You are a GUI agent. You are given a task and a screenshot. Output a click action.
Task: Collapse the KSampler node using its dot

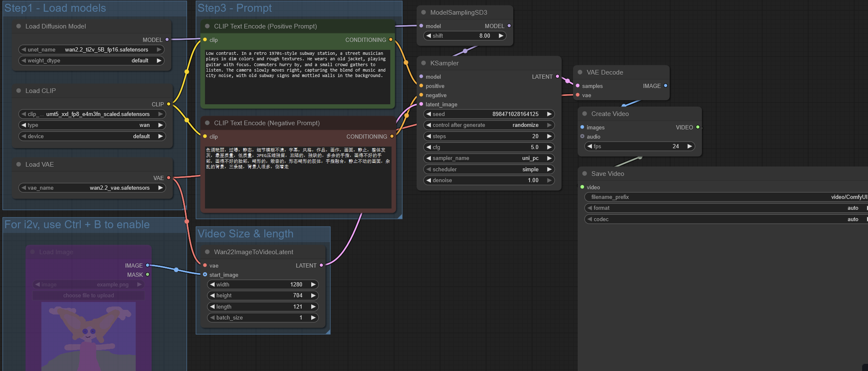pos(423,63)
